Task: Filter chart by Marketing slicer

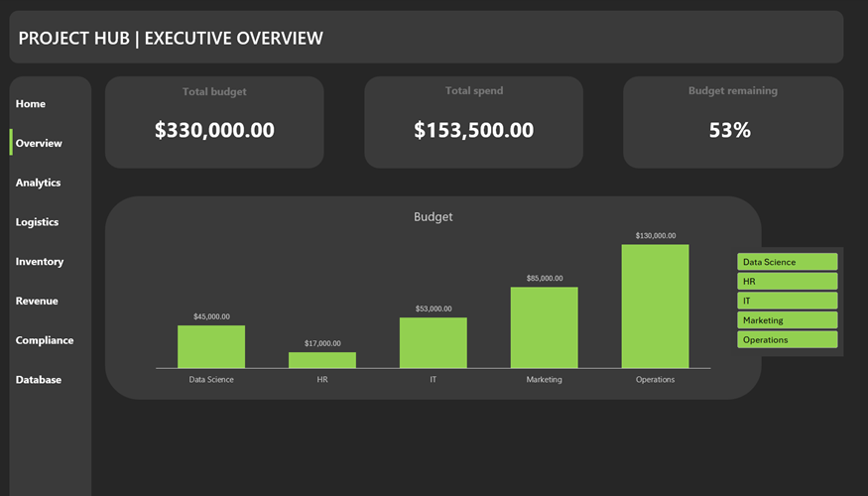Action: point(788,320)
